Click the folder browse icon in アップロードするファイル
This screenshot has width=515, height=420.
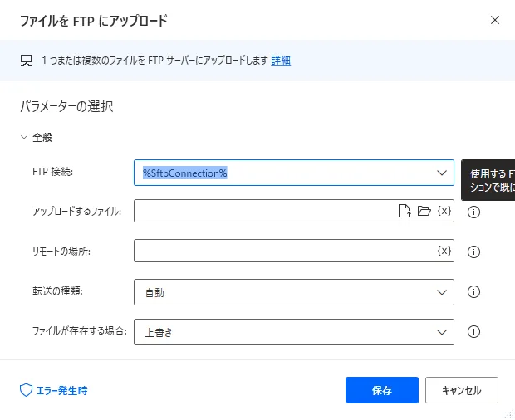click(424, 212)
